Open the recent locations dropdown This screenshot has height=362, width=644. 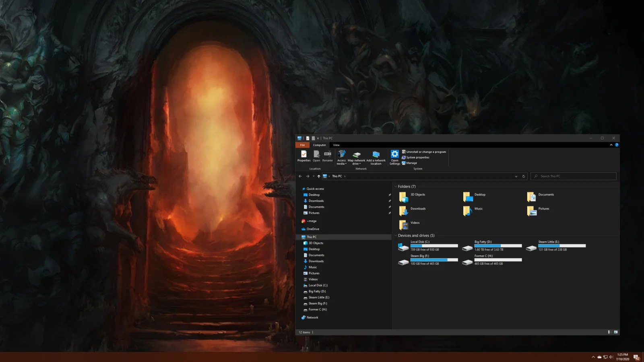(314, 176)
